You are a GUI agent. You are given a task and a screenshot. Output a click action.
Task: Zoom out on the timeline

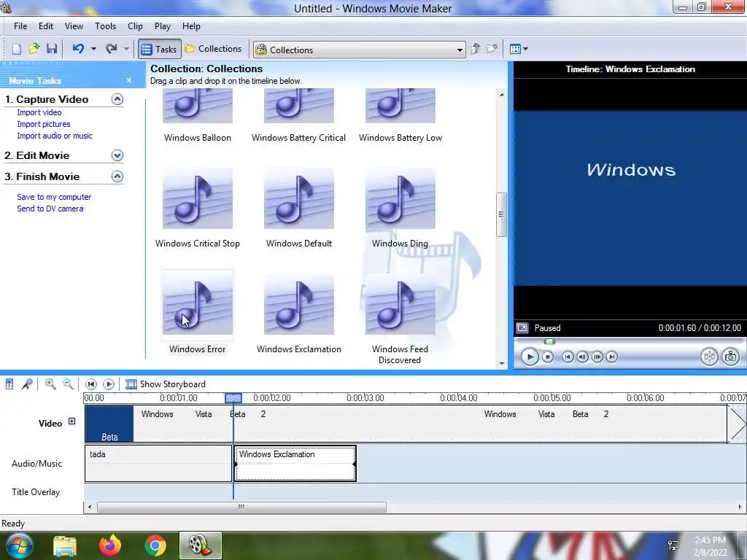(68, 384)
